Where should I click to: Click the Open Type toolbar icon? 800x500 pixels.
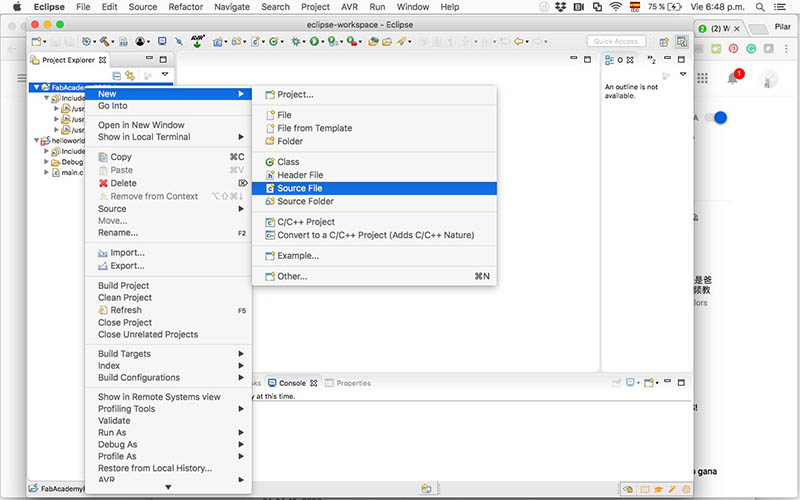click(373, 41)
